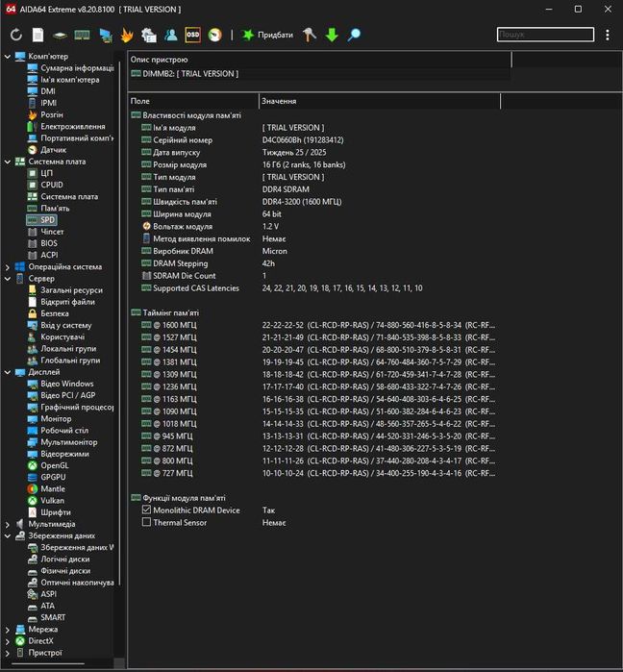The height and width of the screenshot is (672, 623).
Task: Open the disk benchmark toolbar icon
Action: pos(60,36)
